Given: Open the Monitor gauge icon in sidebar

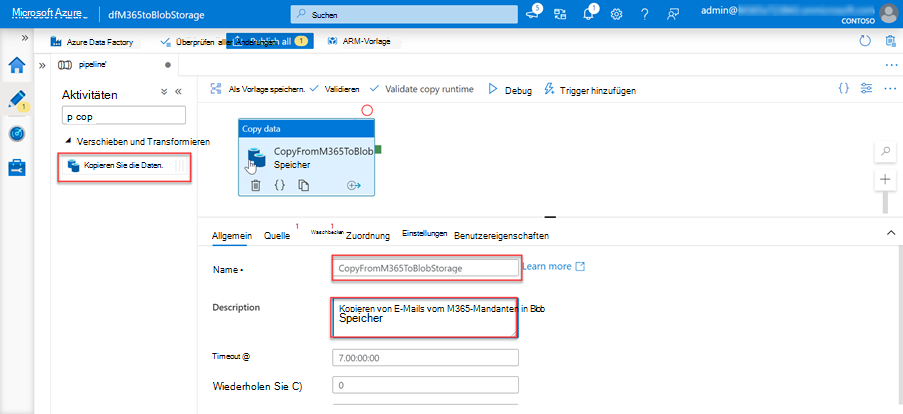Looking at the screenshot, I should [17, 134].
